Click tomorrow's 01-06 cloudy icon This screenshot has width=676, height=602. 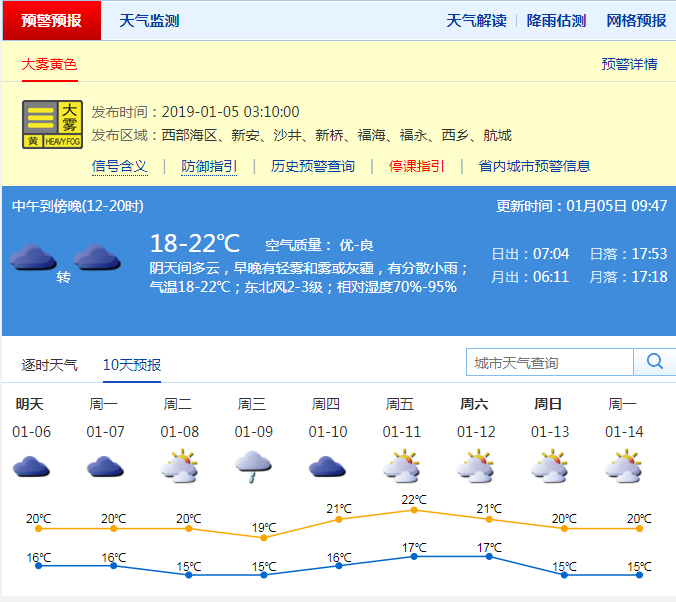click(30, 467)
